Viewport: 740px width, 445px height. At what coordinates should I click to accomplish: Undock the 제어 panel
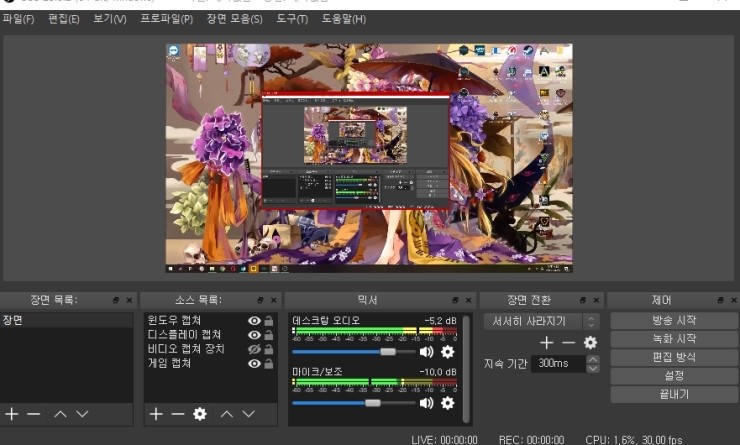click(720, 300)
